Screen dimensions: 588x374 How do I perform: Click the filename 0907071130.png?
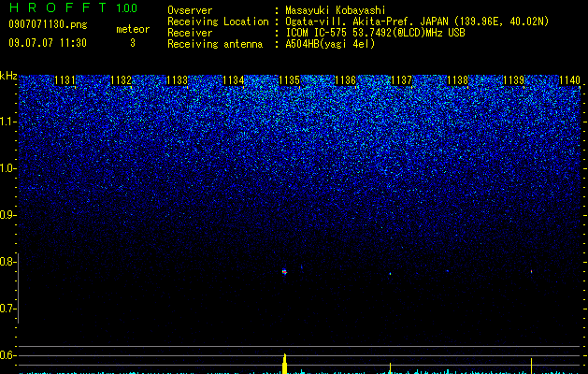tap(48, 25)
